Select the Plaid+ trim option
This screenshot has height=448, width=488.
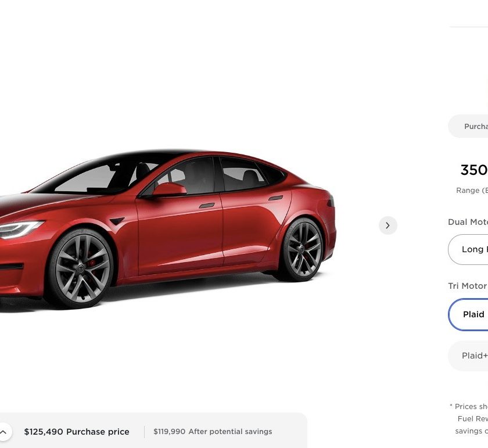[x=468, y=356]
